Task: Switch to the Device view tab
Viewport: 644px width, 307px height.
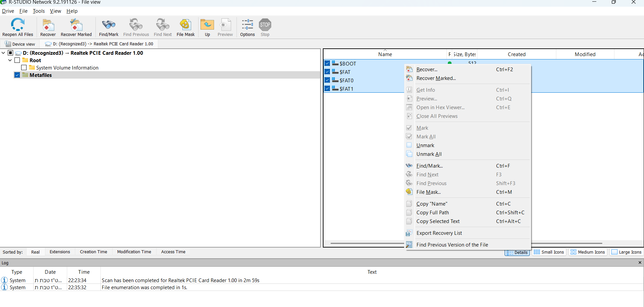Action: point(20,44)
